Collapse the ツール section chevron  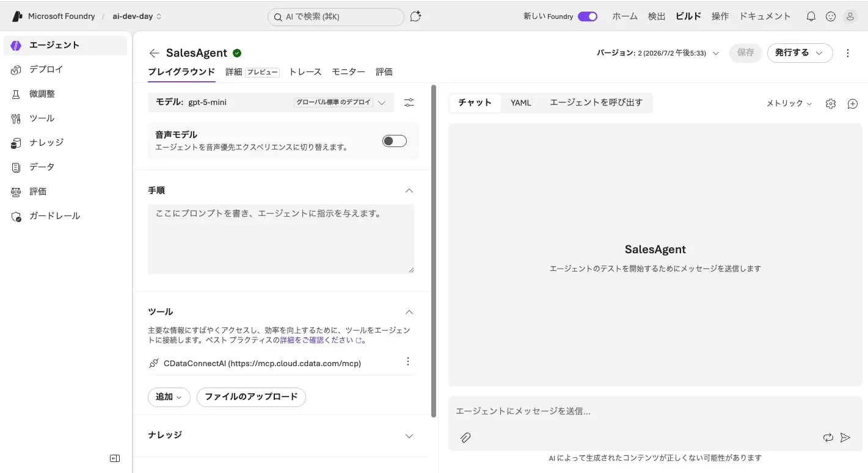pyautogui.click(x=409, y=312)
